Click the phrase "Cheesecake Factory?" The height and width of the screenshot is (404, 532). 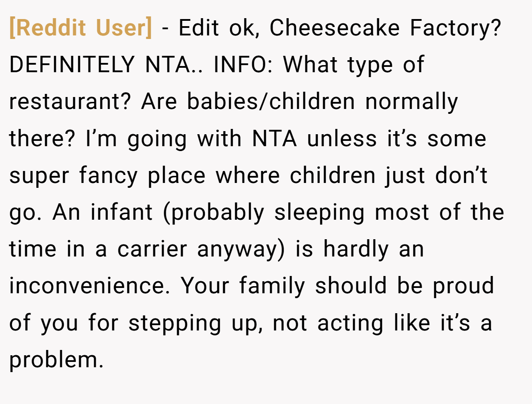point(385,28)
